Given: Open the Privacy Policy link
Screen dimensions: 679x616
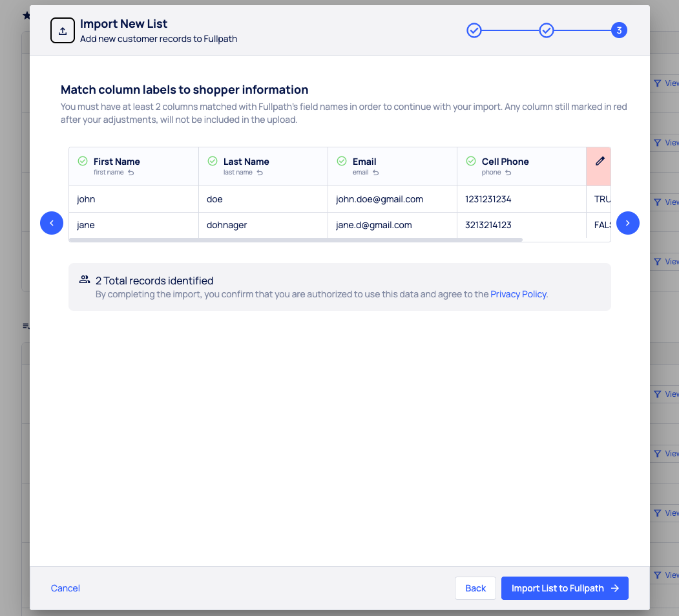Looking at the screenshot, I should 518,294.
